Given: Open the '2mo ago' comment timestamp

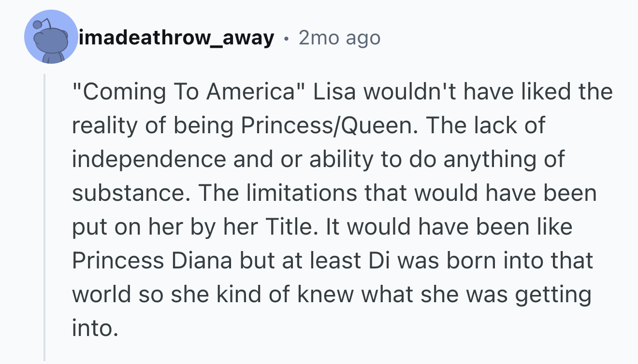Looking at the screenshot, I should click(339, 37).
